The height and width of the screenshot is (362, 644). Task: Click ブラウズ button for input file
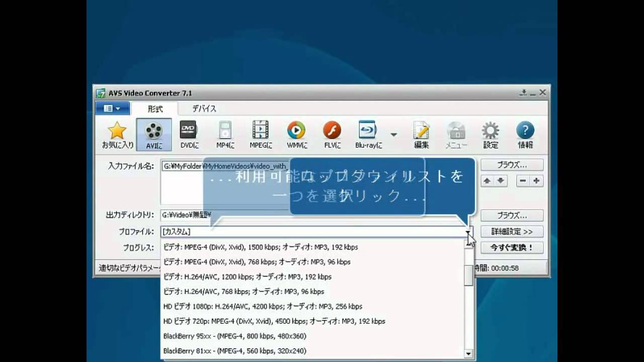click(x=512, y=165)
